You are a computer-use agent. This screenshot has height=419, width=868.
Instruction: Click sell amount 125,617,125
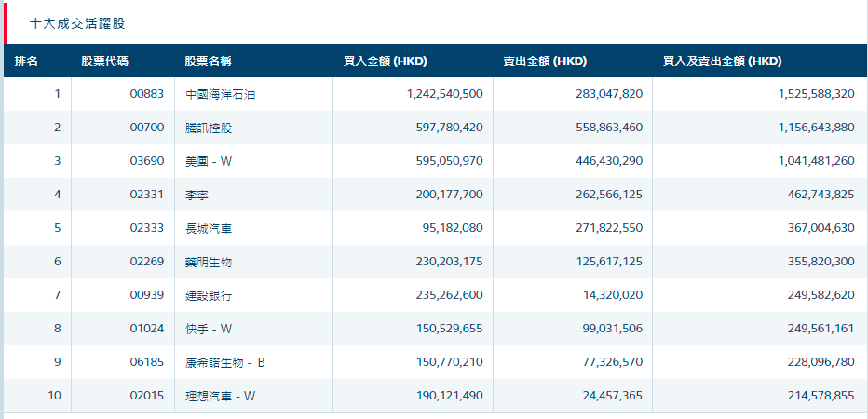pos(608,262)
